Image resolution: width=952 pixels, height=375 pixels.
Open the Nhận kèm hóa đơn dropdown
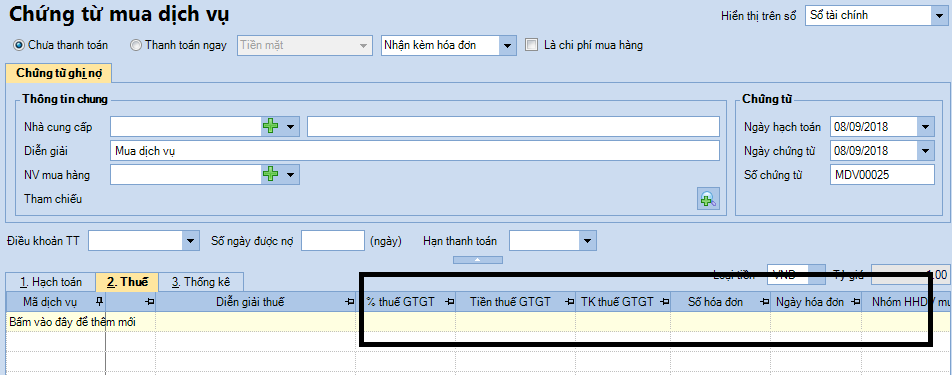(508, 45)
